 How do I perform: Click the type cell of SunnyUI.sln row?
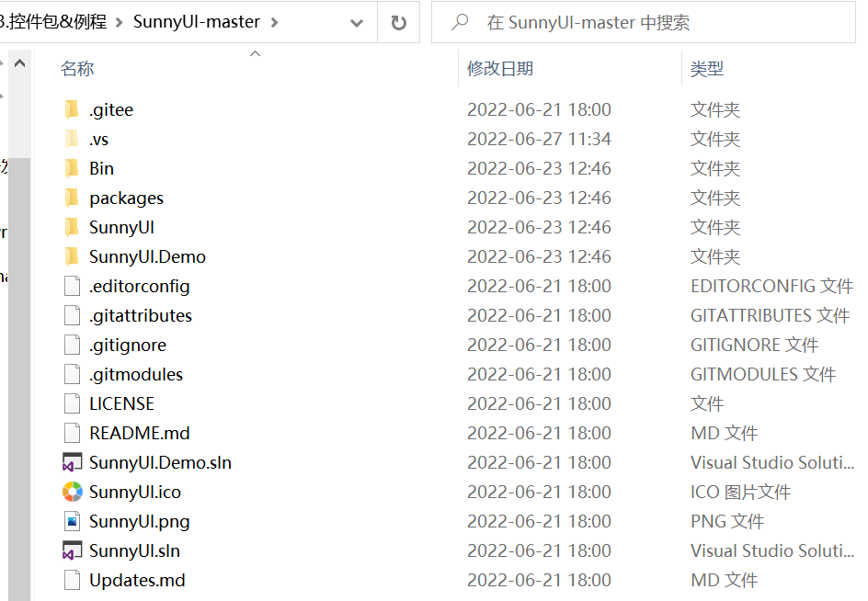coord(772,550)
